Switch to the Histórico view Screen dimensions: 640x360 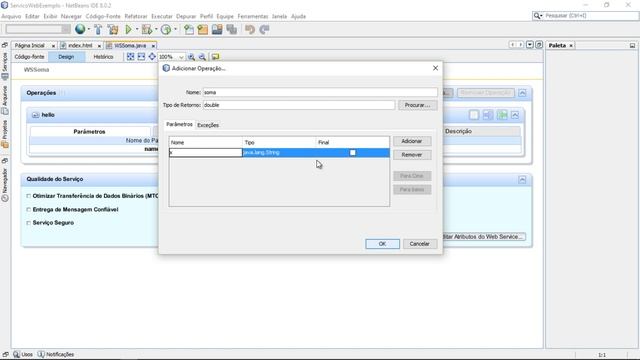(x=103, y=57)
